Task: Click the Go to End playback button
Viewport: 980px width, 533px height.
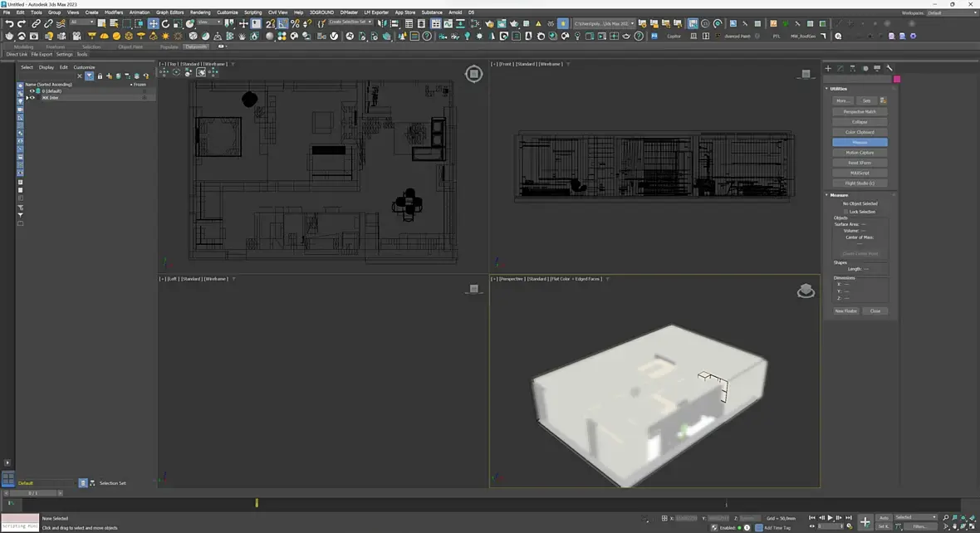Action: (x=848, y=517)
